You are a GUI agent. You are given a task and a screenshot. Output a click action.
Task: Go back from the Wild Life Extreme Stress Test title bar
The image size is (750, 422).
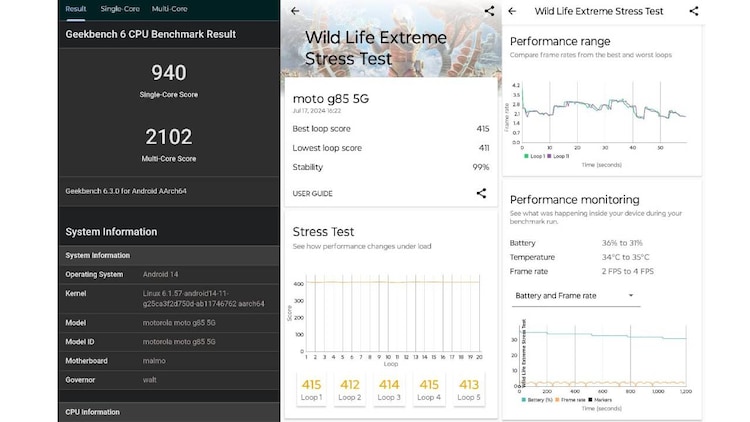coord(513,12)
